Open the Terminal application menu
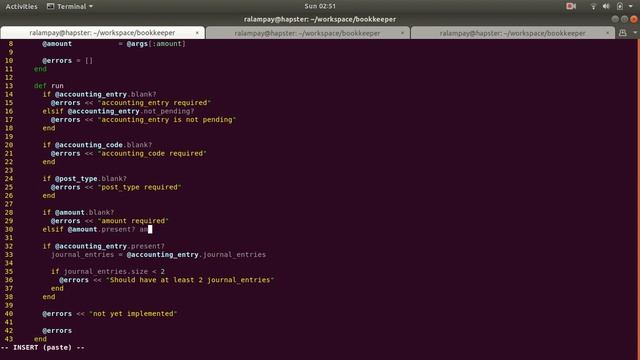Viewport: 640px width, 360px height. (x=70, y=7)
